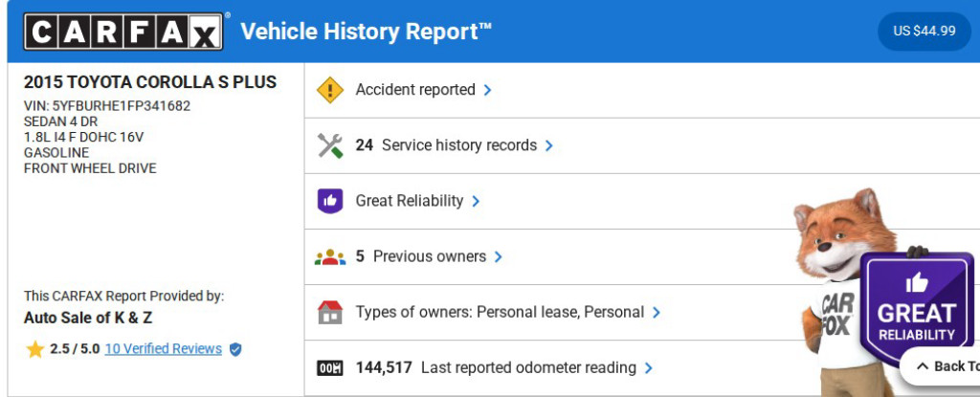This screenshot has width=980, height=397.
Task: Expand the Types of owners chevron
Action: coord(656,312)
